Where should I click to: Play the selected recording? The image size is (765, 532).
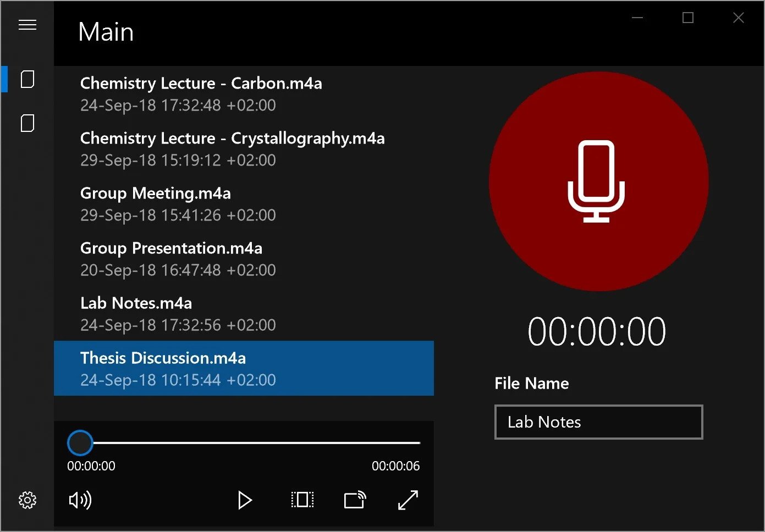click(245, 500)
